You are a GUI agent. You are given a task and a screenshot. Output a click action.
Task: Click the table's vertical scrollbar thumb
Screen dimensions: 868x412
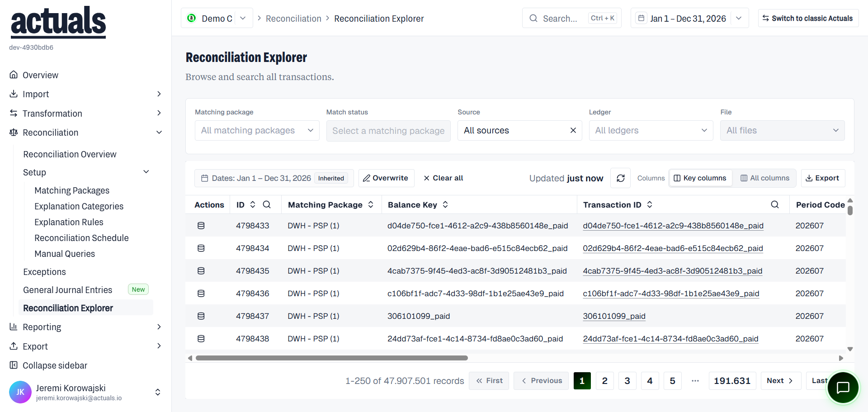point(850,210)
